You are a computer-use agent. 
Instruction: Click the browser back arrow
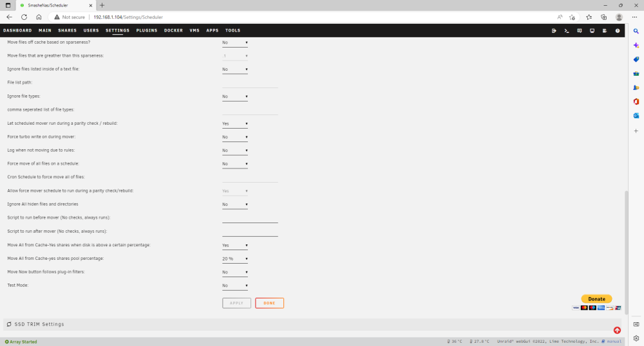click(10, 17)
